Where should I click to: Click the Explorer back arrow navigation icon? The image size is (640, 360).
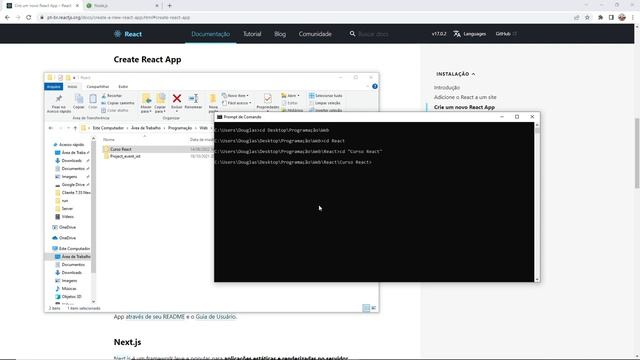coord(51,128)
